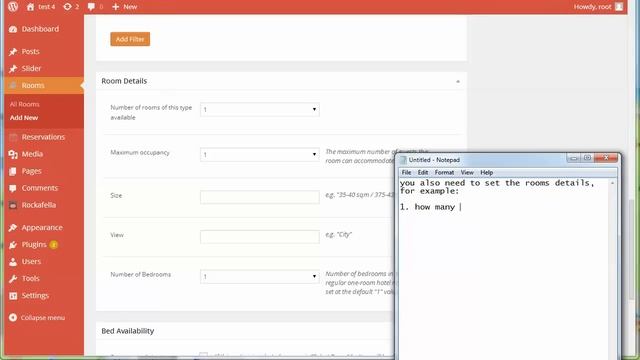Click the Rockafella sidebar icon
Screen dimensions: 640x360
coord(13,205)
